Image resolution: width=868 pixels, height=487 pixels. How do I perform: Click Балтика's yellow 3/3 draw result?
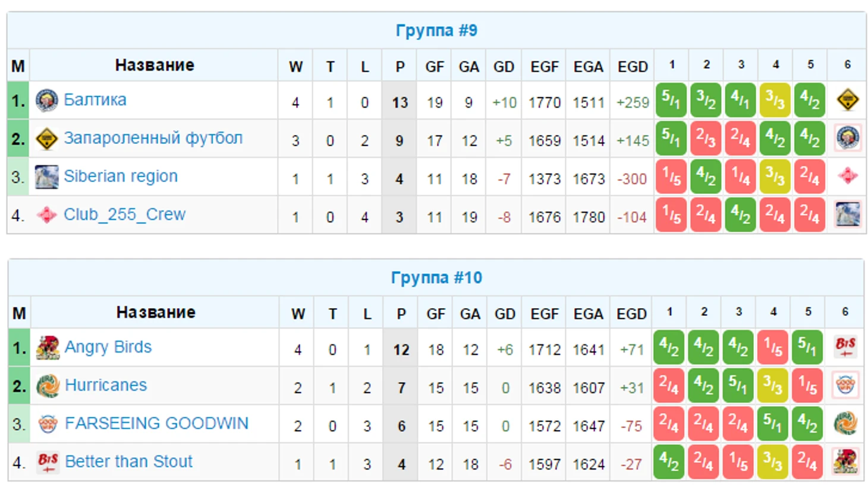[775, 100]
